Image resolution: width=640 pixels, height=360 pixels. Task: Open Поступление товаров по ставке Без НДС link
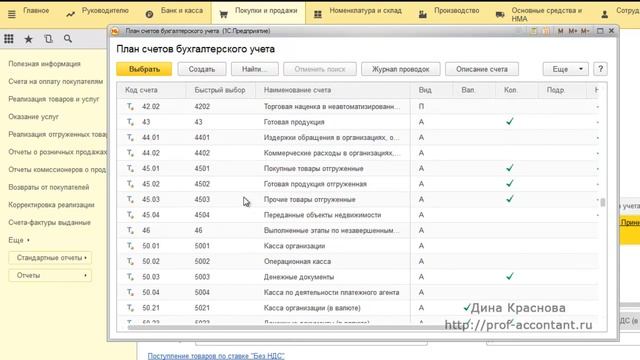[x=216, y=356]
